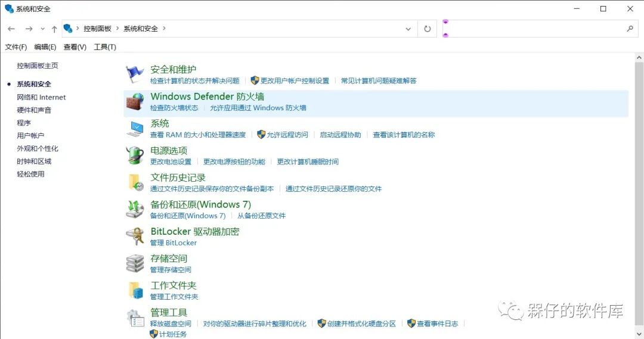This screenshot has width=644, height=339.
Task: Click 查看该计算机的名称 link
Action: click(404, 135)
